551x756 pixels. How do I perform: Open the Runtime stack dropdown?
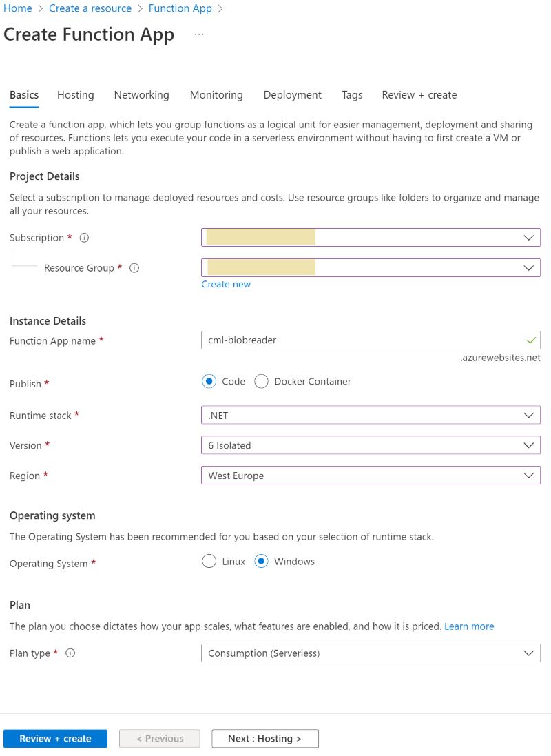click(528, 415)
